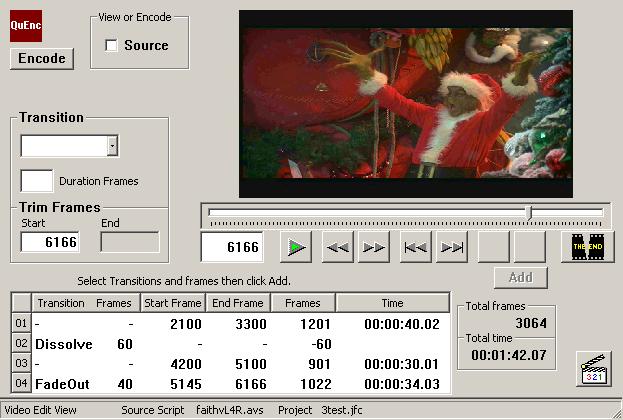Click the Trim Frames Start field
623x420 pixels.
(50, 242)
